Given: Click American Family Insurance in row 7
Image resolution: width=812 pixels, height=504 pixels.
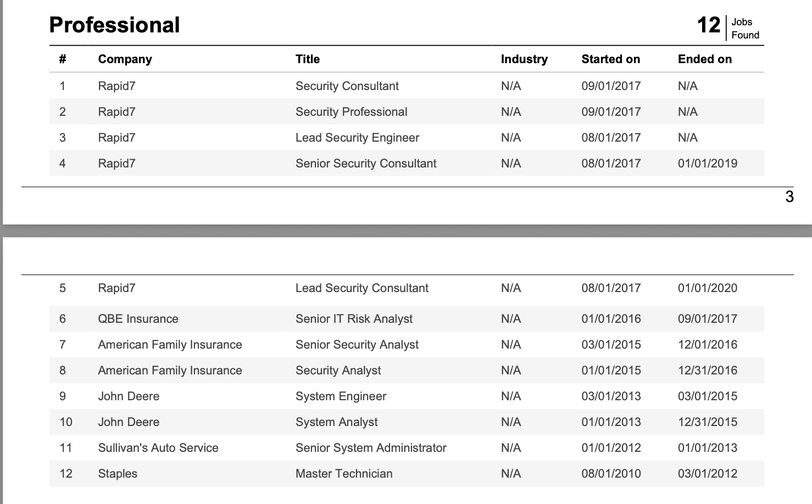Looking at the screenshot, I should (170, 345).
